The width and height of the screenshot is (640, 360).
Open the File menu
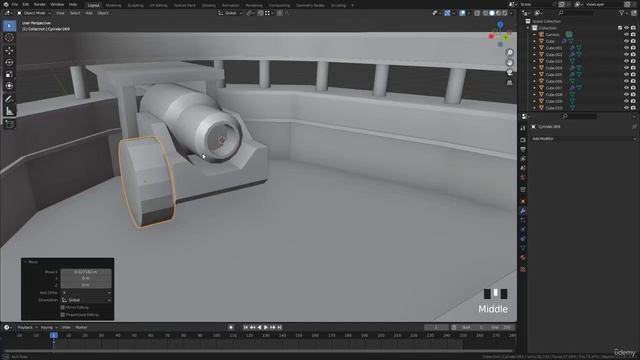(15, 4)
